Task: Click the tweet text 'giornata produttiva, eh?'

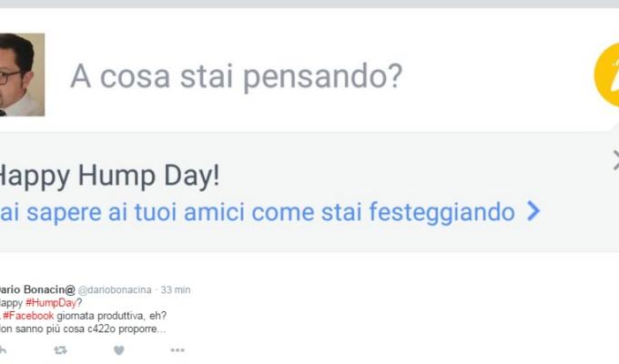Action: click(x=112, y=316)
